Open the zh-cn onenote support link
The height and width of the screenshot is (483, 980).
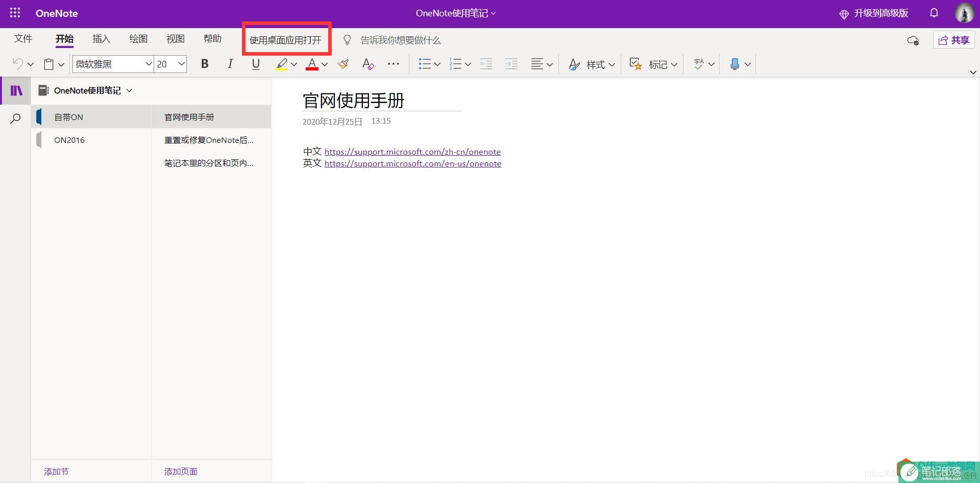coord(412,152)
